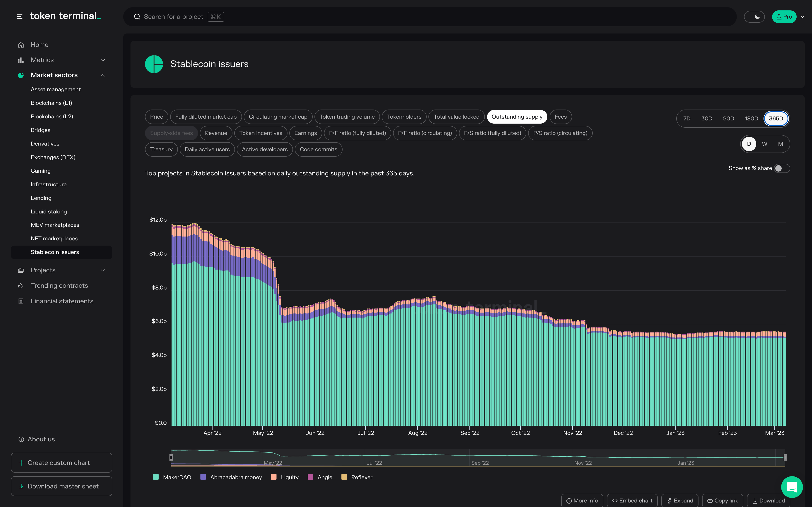Screen dimensions: 812x507
Task: Select the 30D time range
Action: click(707, 119)
